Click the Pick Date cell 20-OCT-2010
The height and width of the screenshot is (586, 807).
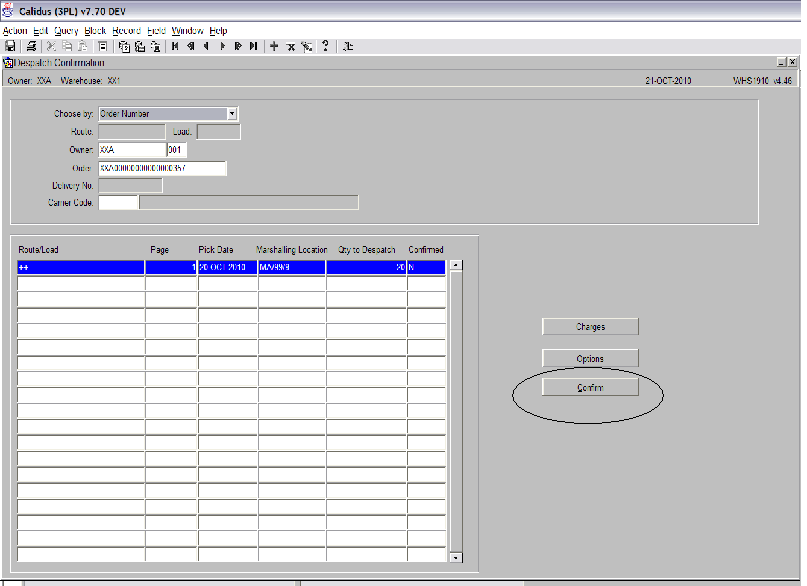(227, 268)
